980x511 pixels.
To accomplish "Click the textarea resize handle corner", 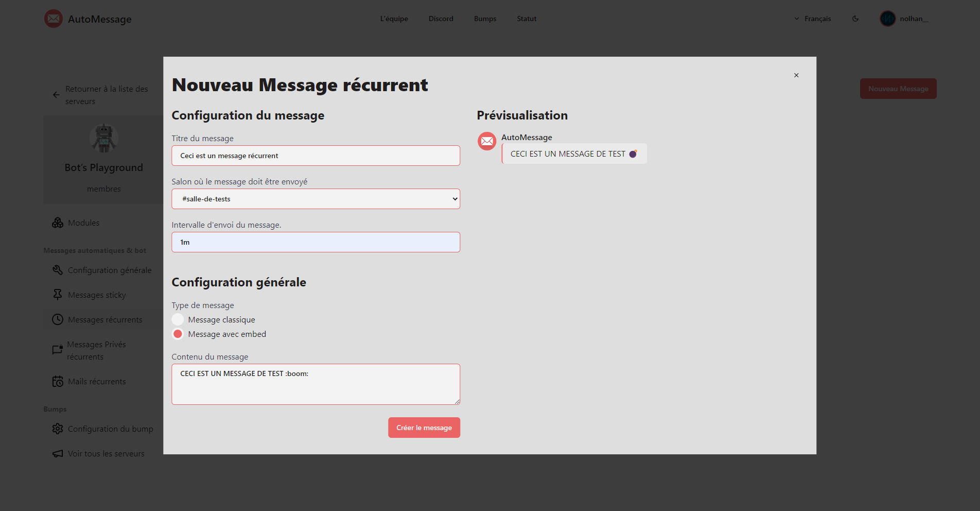I will tap(457, 402).
